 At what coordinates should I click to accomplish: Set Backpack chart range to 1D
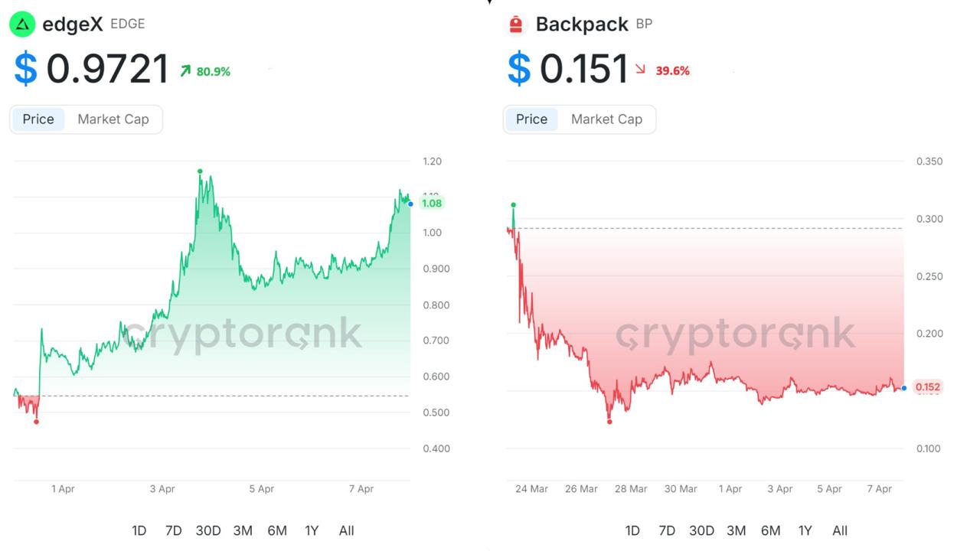(x=632, y=530)
